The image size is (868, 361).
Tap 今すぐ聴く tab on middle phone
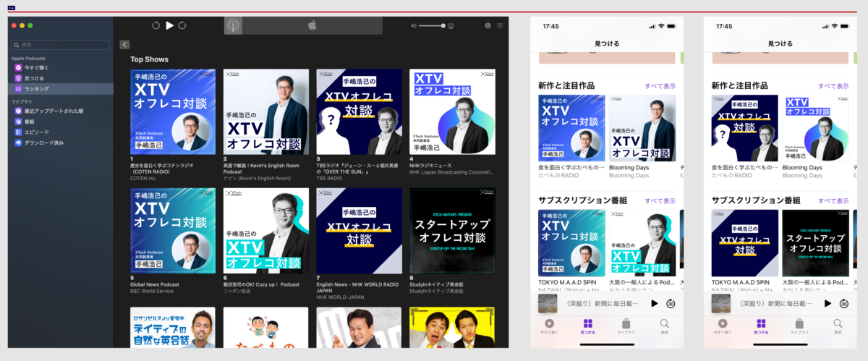tap(550, 326)
